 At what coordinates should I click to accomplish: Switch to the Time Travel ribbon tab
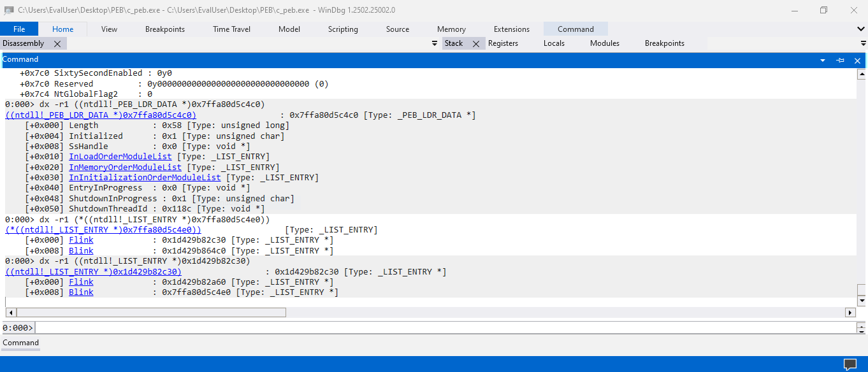pyautogui.click(x=231, y=29)
